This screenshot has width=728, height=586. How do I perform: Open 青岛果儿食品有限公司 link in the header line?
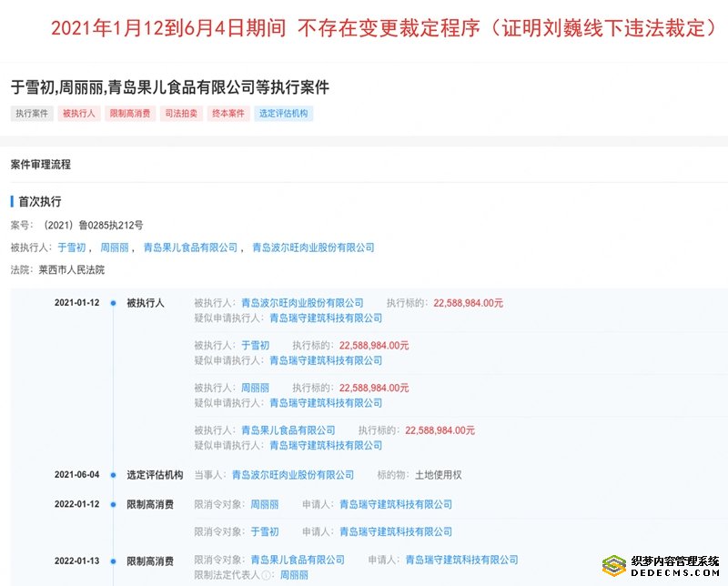[190, 248]
